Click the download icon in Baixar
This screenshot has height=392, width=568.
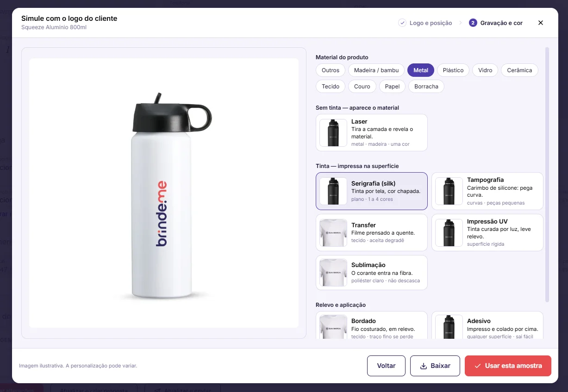tap(423, 366)
